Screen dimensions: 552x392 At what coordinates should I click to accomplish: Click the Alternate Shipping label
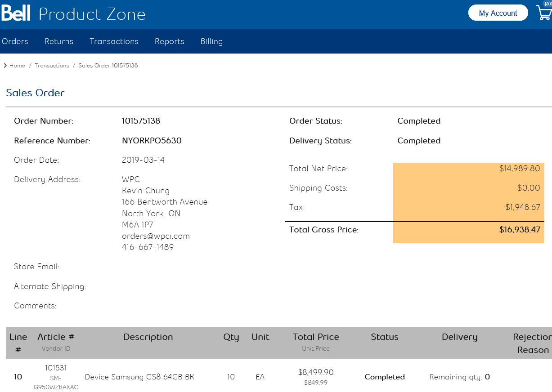click(x=50, y=286)
